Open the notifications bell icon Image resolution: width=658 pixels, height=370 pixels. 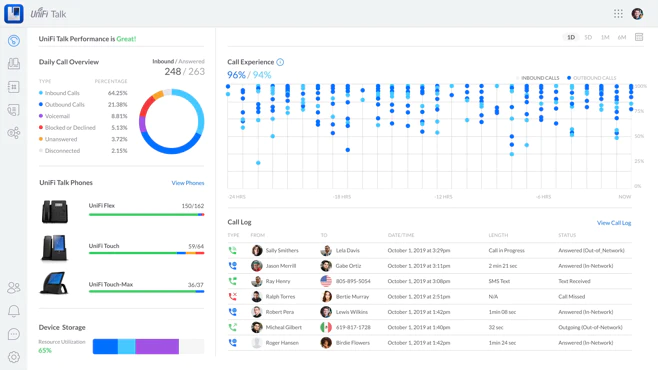(13, 311)
